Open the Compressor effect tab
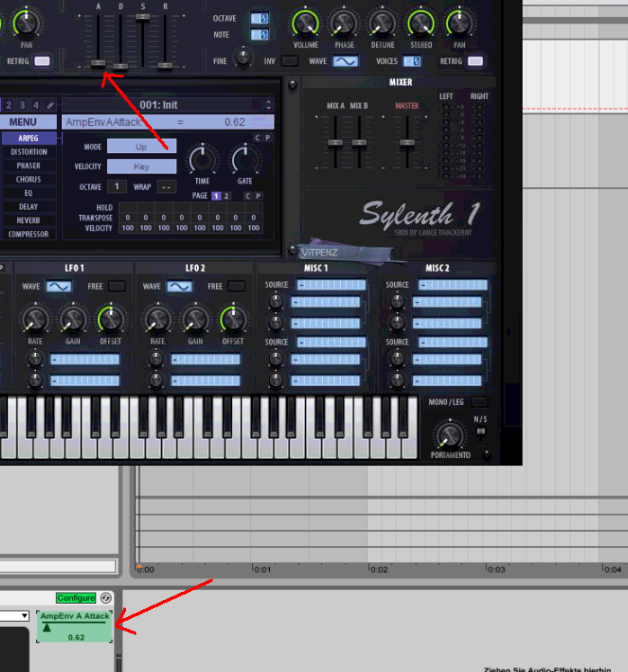The height and width of the screenshot is (672, 628). point(28,234)
